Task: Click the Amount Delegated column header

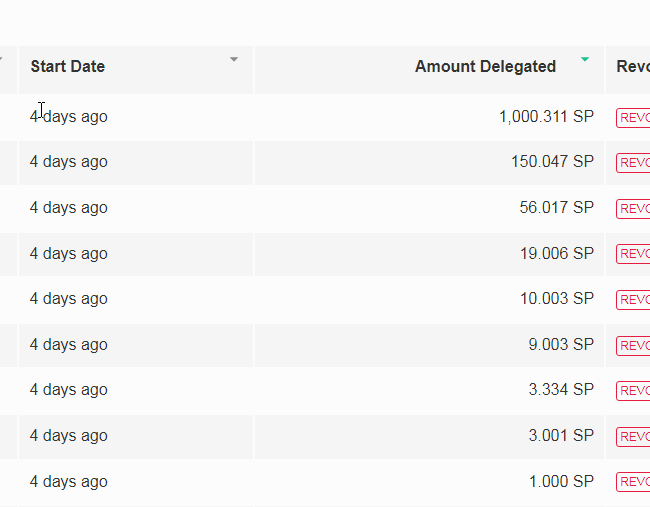Action: 485,67
